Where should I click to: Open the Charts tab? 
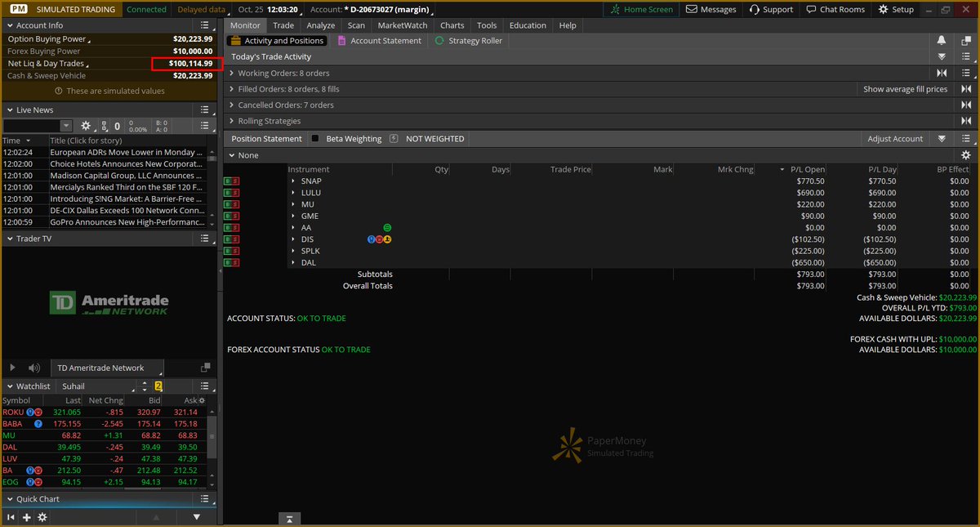pyautogui.click(x=452, y=25)
